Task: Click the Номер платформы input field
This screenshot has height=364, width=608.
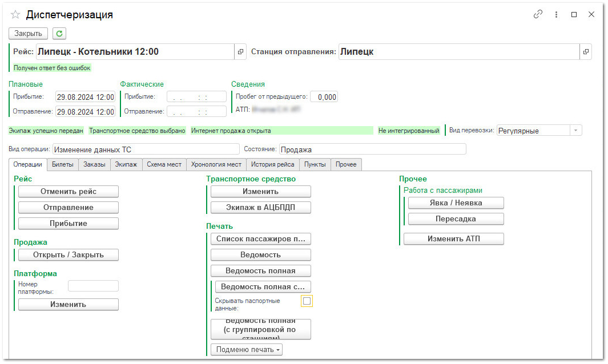Action: tap(93, 286)
